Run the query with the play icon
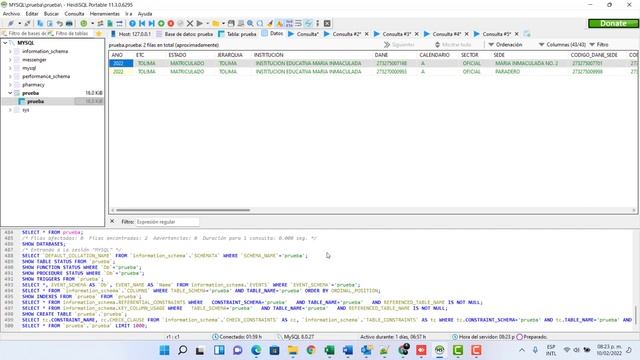 [200, 23]
